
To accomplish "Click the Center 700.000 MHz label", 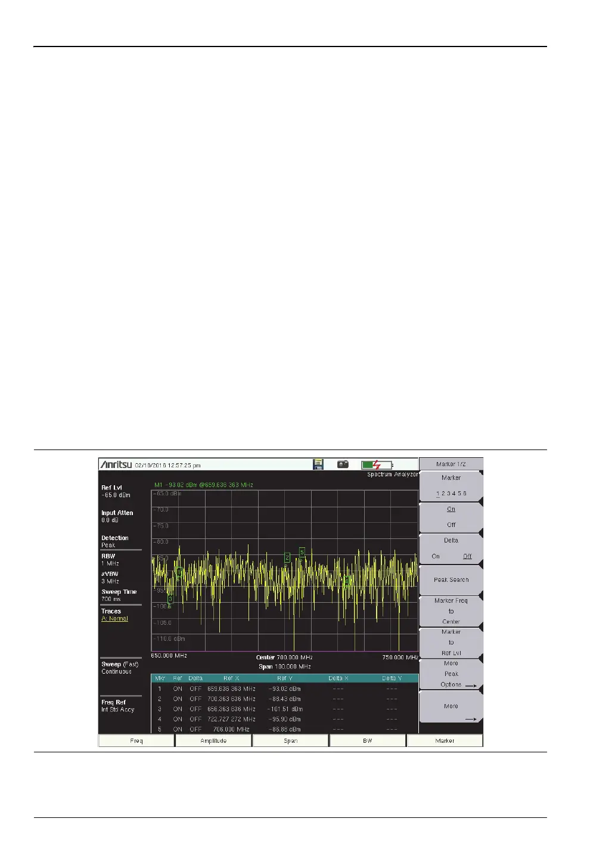I will tap(284, 658).
